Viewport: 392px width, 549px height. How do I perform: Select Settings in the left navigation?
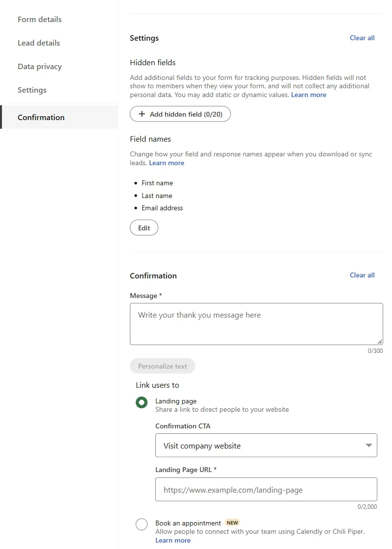pyautogui.click(x=32, y=90)
